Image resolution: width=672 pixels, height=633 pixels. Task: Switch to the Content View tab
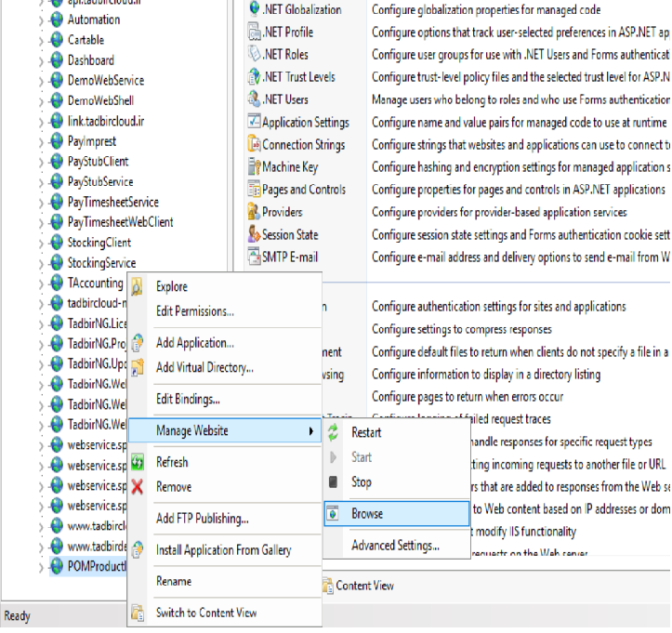coord(364,586)
